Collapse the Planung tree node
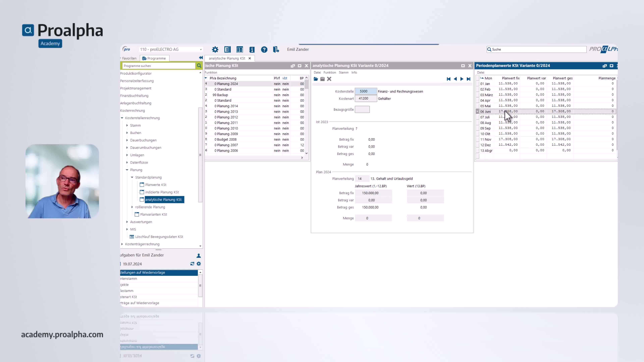644x362 pixels. click(x=127, y=170)
